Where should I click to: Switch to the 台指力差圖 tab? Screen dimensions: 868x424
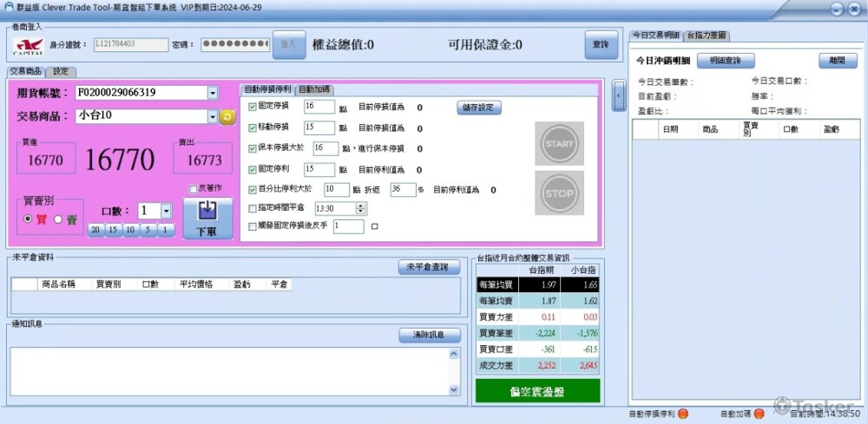pyautogui.click(x=707, y=36)
